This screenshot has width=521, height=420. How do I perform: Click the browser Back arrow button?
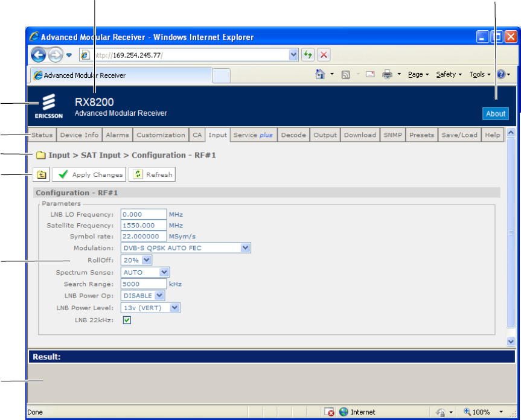(x=38, y=55)
